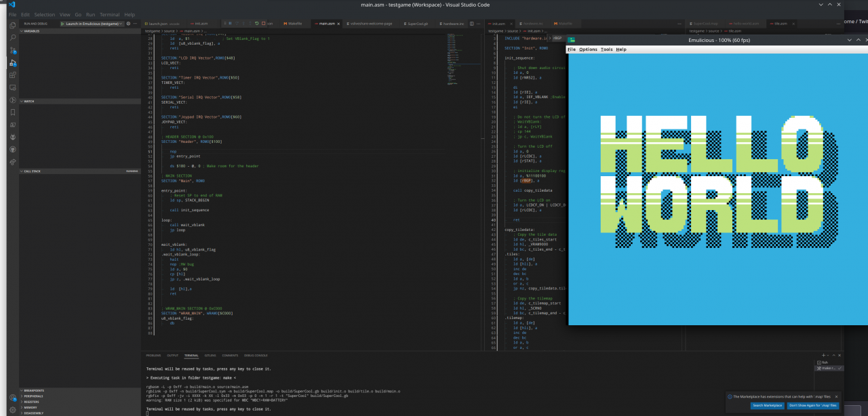The height and width of the screenshot is (416, 868).
Task: Select the fish terminal in terminal list
Action: (x=825, y=362)
